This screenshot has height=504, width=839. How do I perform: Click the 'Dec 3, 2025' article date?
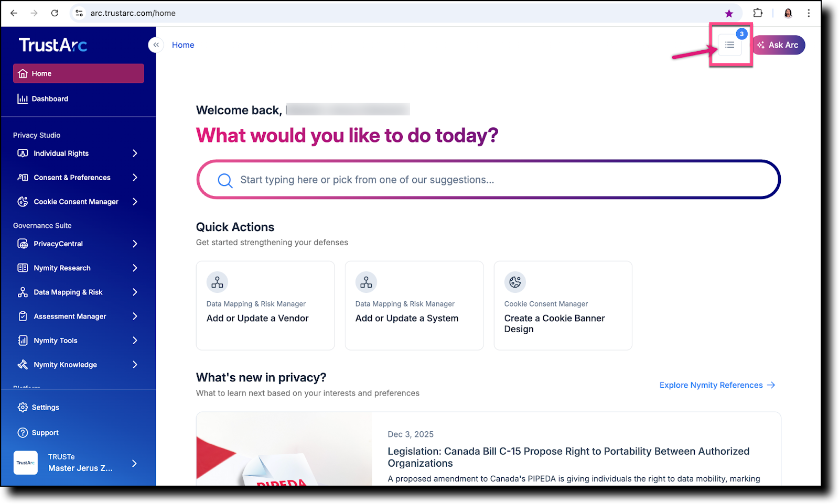point(411,434)
